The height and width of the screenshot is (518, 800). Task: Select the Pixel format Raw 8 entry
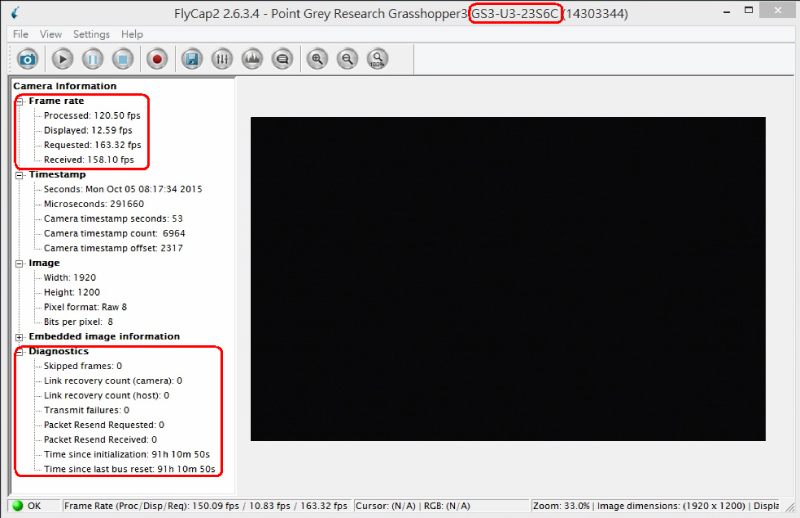click(x=85, y=307)
